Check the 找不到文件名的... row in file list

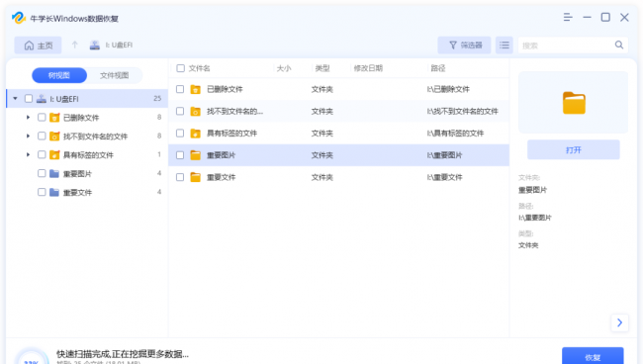pos(180,111)
